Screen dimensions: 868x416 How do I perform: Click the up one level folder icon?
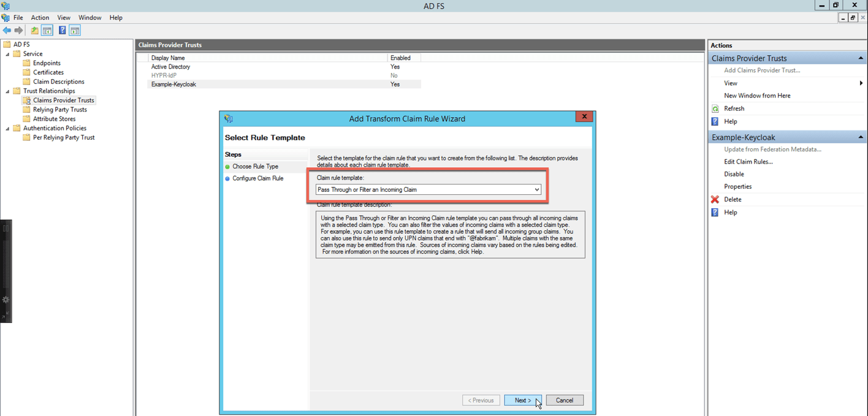pyautogui.click(x=34, y=30)
